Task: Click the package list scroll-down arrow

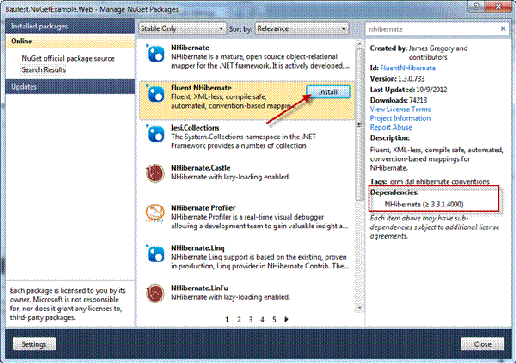Action: (359, 308)
